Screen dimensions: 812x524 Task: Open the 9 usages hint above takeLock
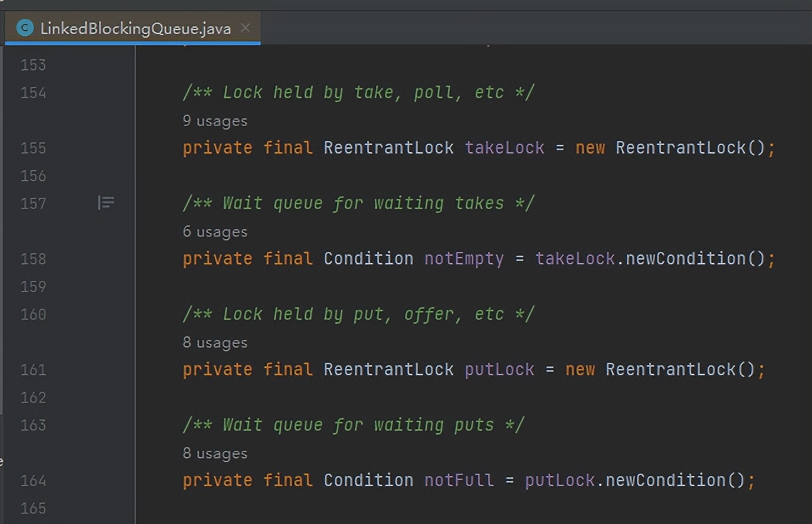(215, 121)
